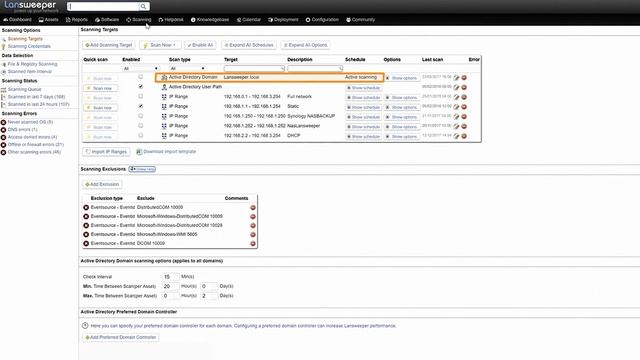Show options for Static IP range
The width and height of the screenshot is (640, 360).
point(402,107)
